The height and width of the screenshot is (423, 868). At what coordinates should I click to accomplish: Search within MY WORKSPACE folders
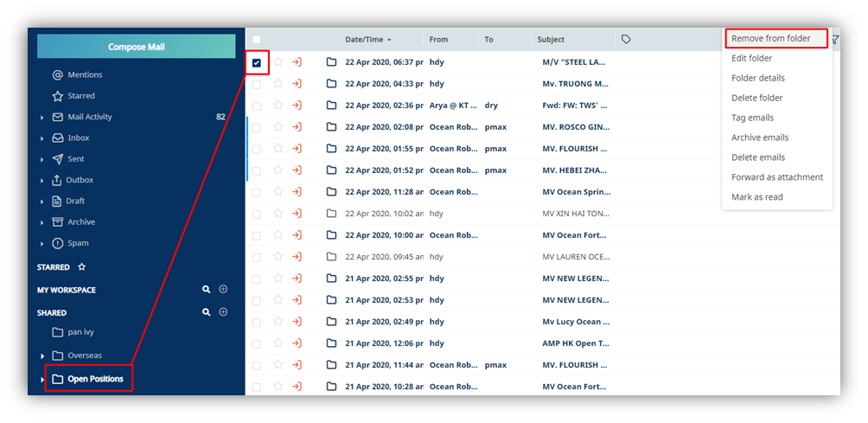click(x=206, y=290)
